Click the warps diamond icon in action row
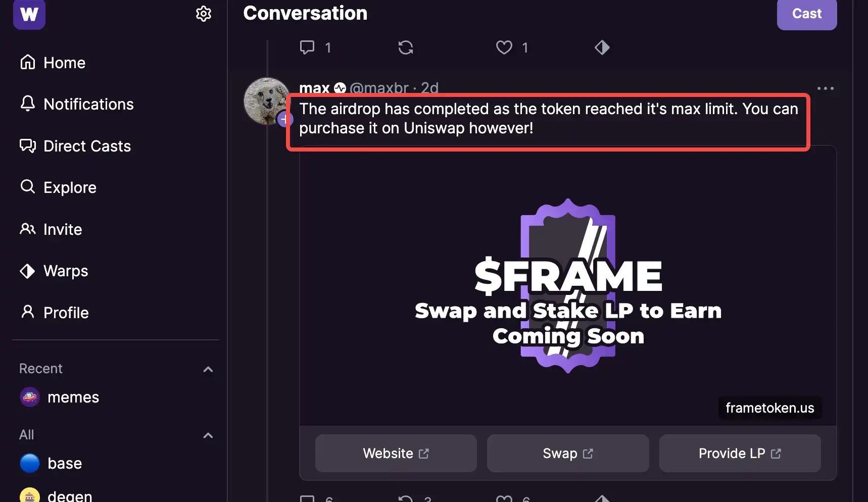 (602, 47)
